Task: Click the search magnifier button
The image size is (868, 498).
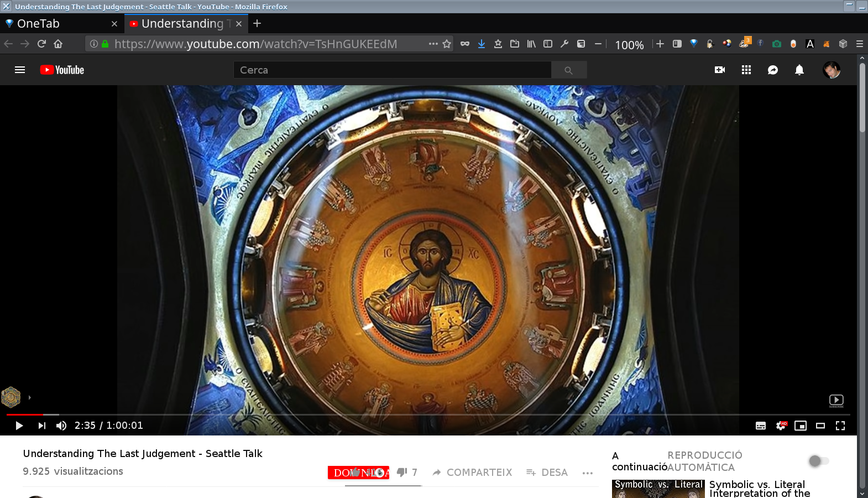Action: [568, 70]
